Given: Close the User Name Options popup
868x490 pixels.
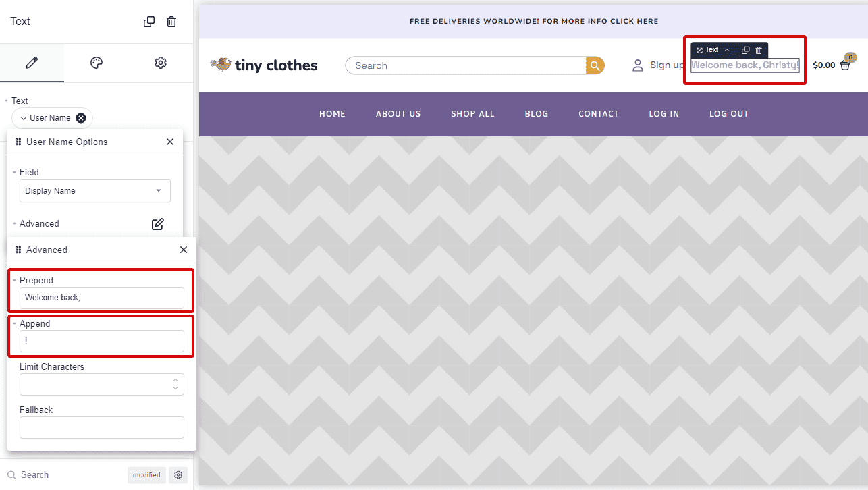Looking at the screenshot, I should pos(170,142).
